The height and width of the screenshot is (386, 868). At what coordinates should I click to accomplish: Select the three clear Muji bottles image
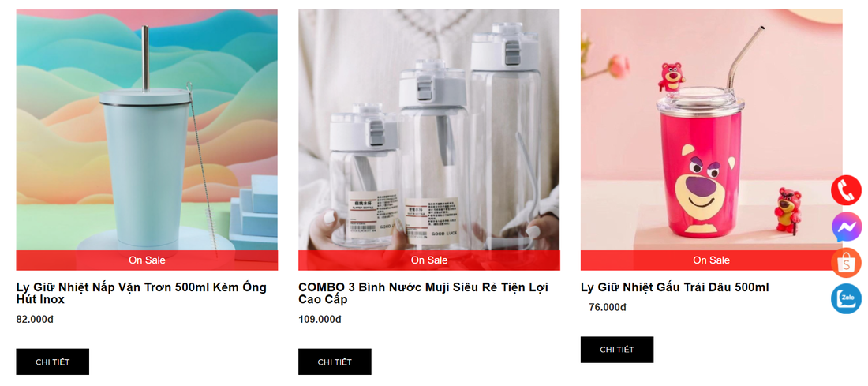pyautogui.click(x=429, y=129)
